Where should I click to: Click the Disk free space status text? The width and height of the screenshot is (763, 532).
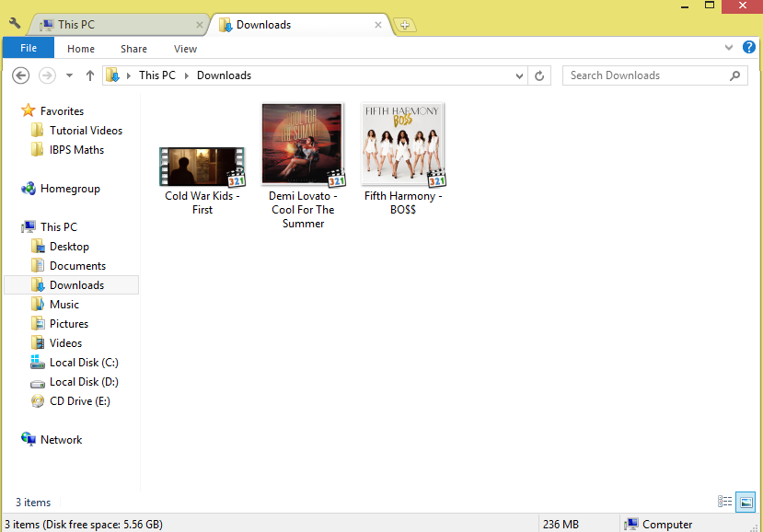pos(84,525)
